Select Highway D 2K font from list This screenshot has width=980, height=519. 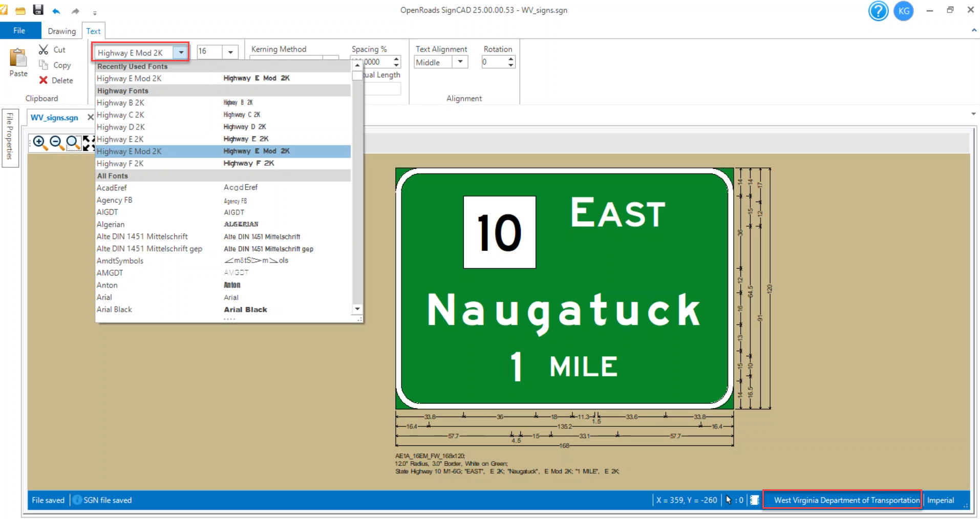click(121, 127)
